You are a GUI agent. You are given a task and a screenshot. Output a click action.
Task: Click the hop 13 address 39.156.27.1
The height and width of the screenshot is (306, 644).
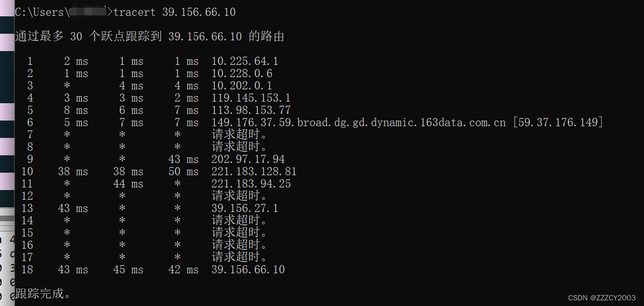pyautogui.click(x=245, y=208)
